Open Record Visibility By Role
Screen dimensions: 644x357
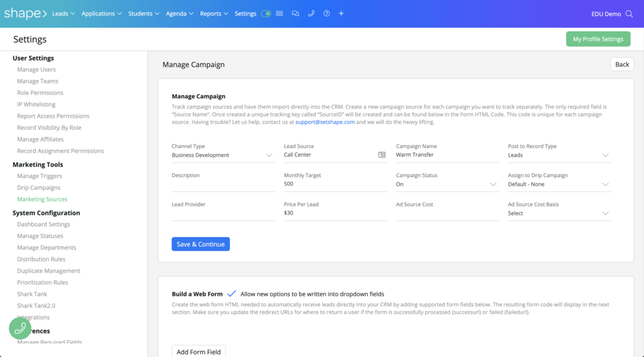pos(49,128)
